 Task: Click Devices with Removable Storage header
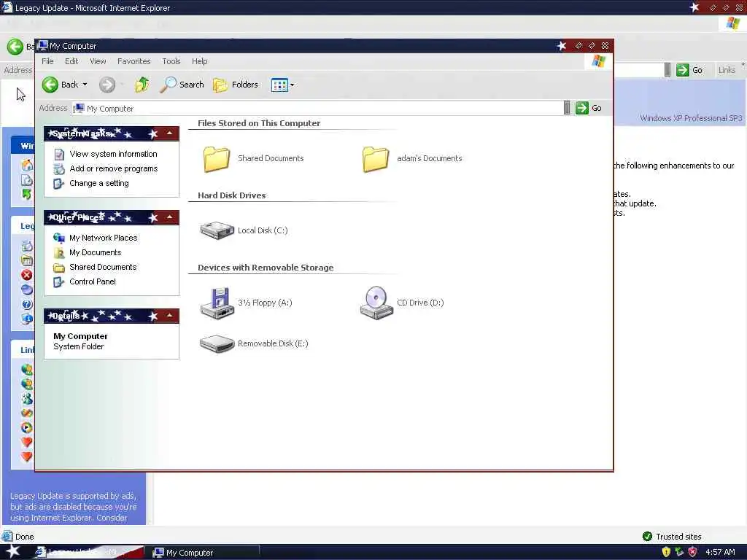(266, 268)
